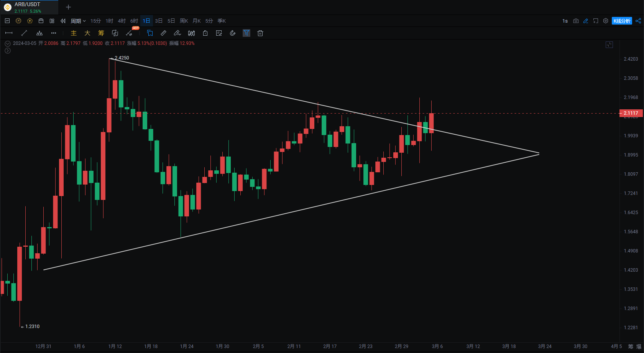This screenshot has width=644, height=353.
Task: Expand more drawing tools ellipsis
Action: (x=54, y=33)
